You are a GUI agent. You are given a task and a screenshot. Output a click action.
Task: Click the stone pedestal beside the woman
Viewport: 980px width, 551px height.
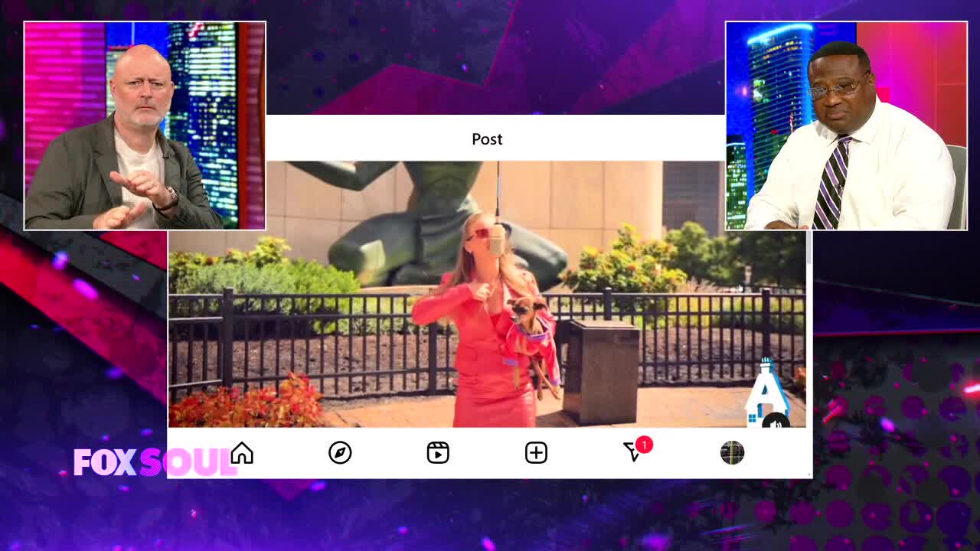(x=601, y=371)
